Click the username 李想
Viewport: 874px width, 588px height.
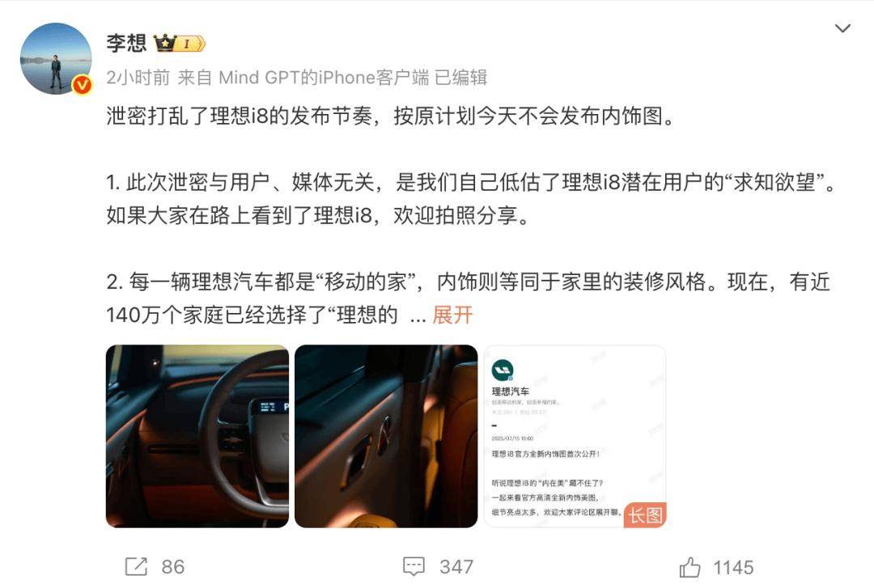coord(126,43)
